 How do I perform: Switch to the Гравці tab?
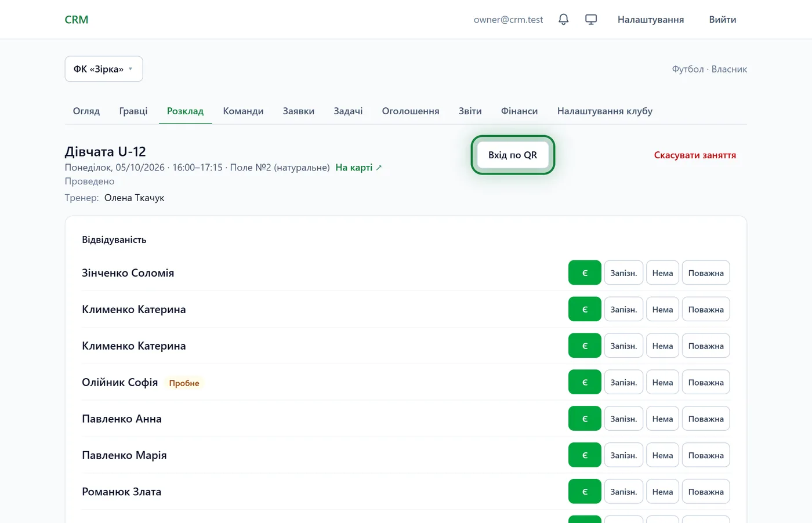(x=133, y=111)
